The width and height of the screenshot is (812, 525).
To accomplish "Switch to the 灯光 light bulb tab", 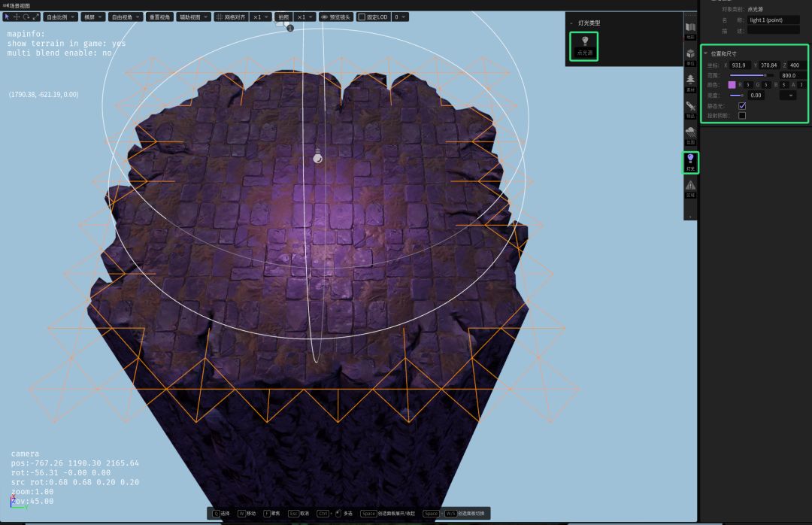I will [690, 162].
